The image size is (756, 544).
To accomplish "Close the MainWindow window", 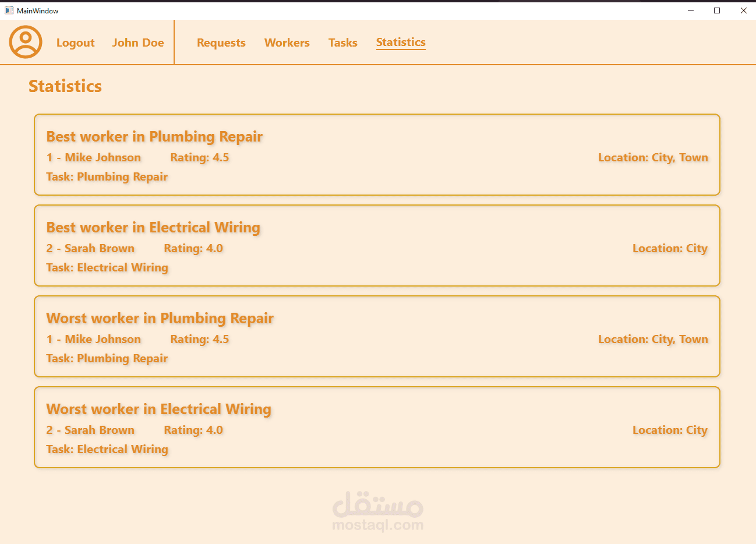I will tap(743, 10).
